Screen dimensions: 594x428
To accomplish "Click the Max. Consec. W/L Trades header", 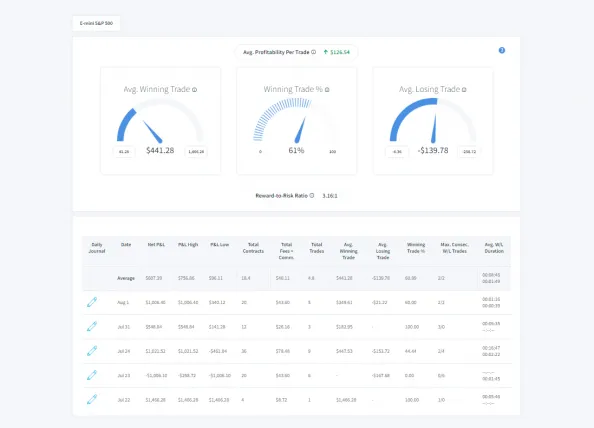I will (x=454, y=248).
